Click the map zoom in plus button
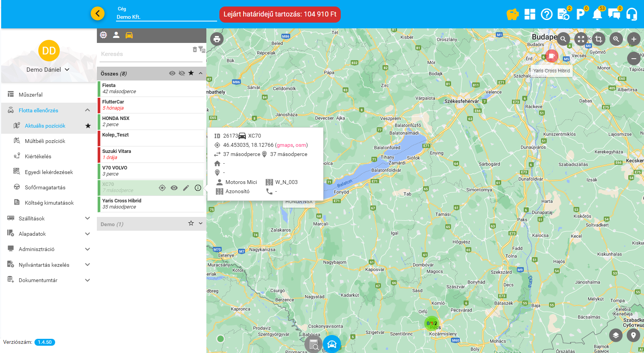Image resolution: width=644 pixels, height=353 pixels. tap(634, 39)
